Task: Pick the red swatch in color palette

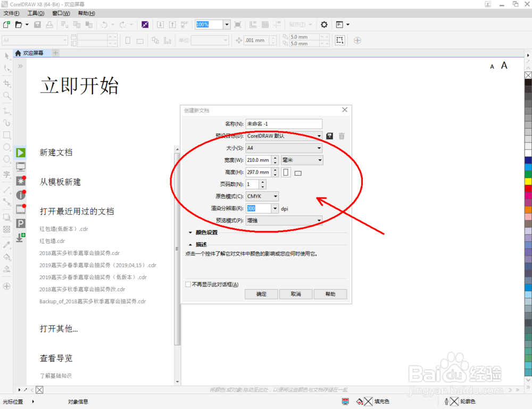Action: point(528,188)
